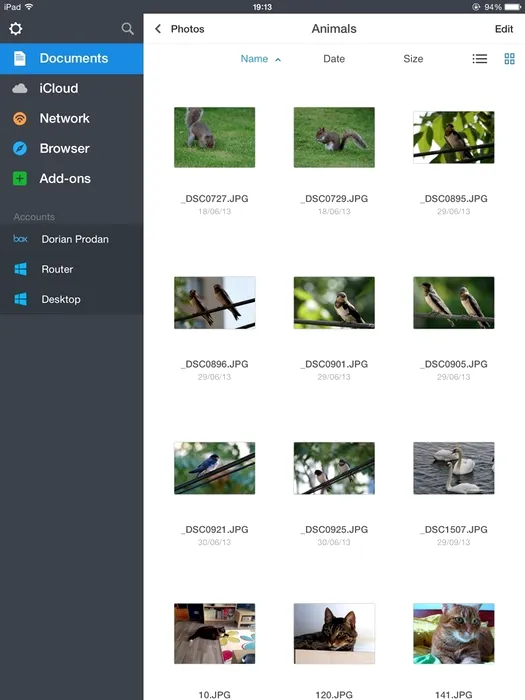
Task: Open _DSC0727.JPG squirrel thumbnail
Action: pos(214,138)
